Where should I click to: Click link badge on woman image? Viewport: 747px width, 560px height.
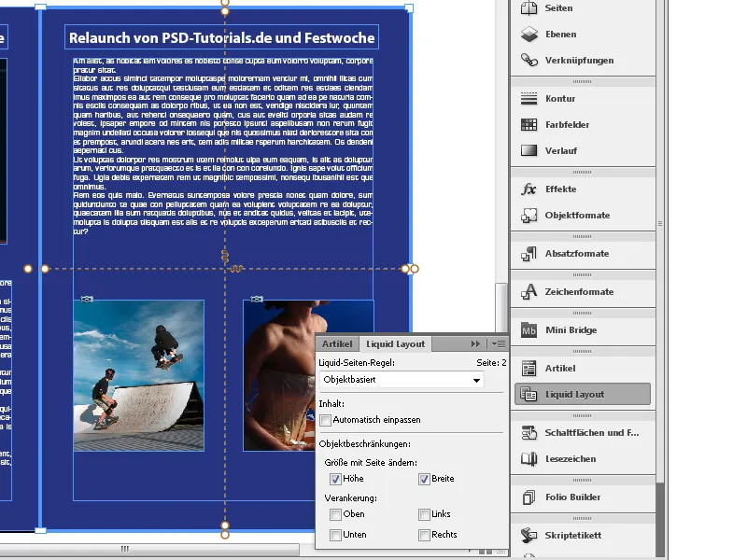tap(257, 299)
